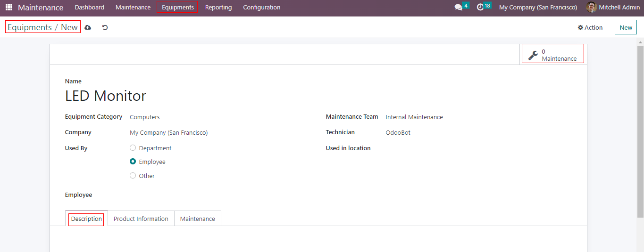Open the apps grid menu icon
Image resolution: width=644 pixels, height=252 pixels.
tap(9, 8)
